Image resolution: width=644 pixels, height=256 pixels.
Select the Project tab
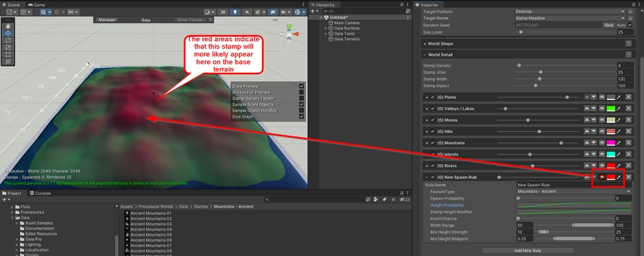[x=12, y=193]
